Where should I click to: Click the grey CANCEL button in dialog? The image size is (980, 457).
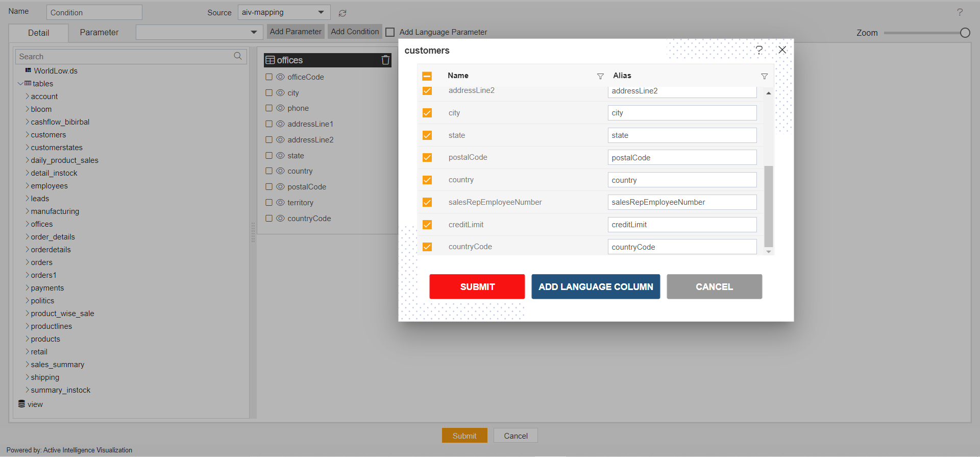714,286
